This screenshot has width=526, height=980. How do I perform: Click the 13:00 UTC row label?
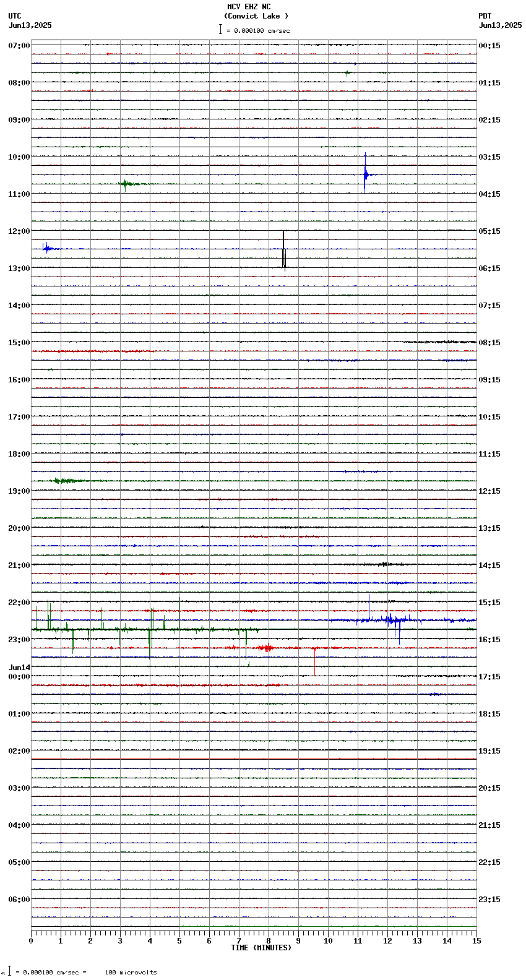pyautogui.click(x=19, y=269)
